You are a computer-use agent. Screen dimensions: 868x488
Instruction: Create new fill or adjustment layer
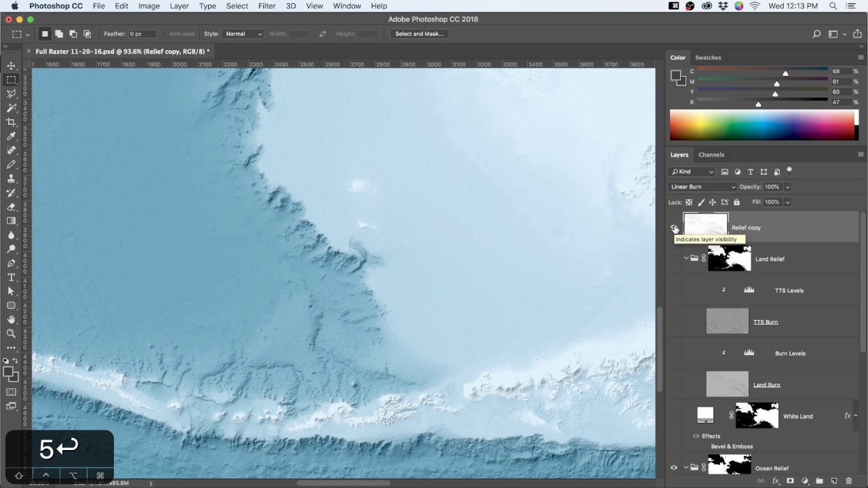[805, 481]
